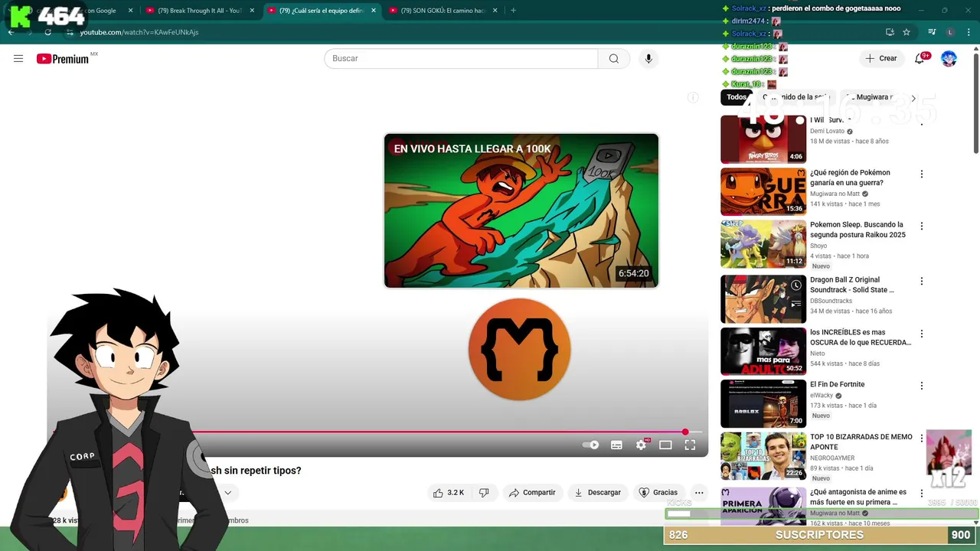Open I Will Survive video thumbnail
This screenshot has height=551, width=980.
coord(763,139)
